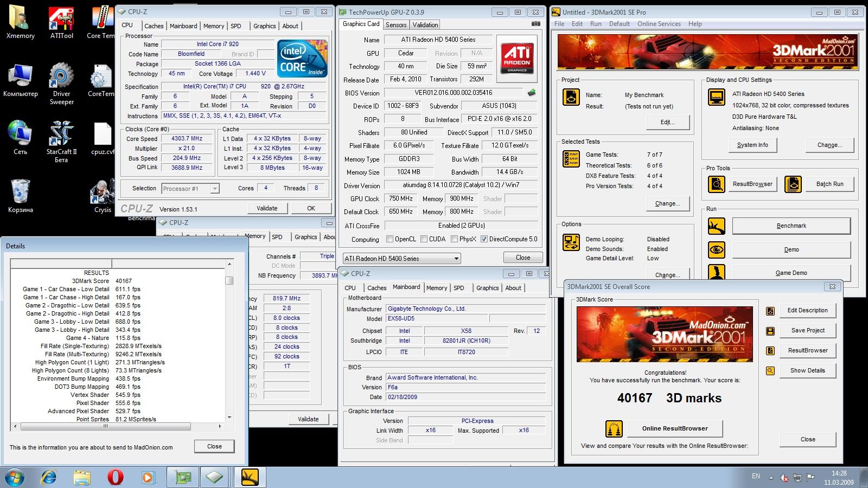Open Driver Sweeper desktop icon
This screenshot has height=488, width=868.
coord(61,84)
